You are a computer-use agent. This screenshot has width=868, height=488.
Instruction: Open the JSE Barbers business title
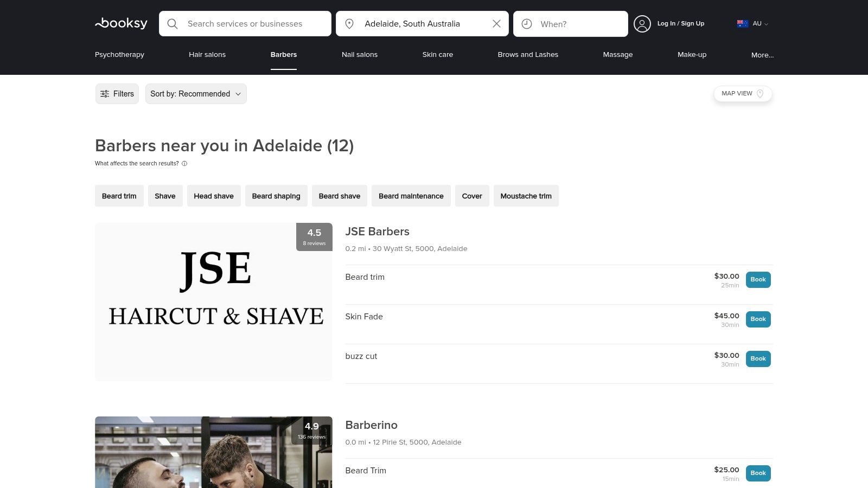pos(378,232)
